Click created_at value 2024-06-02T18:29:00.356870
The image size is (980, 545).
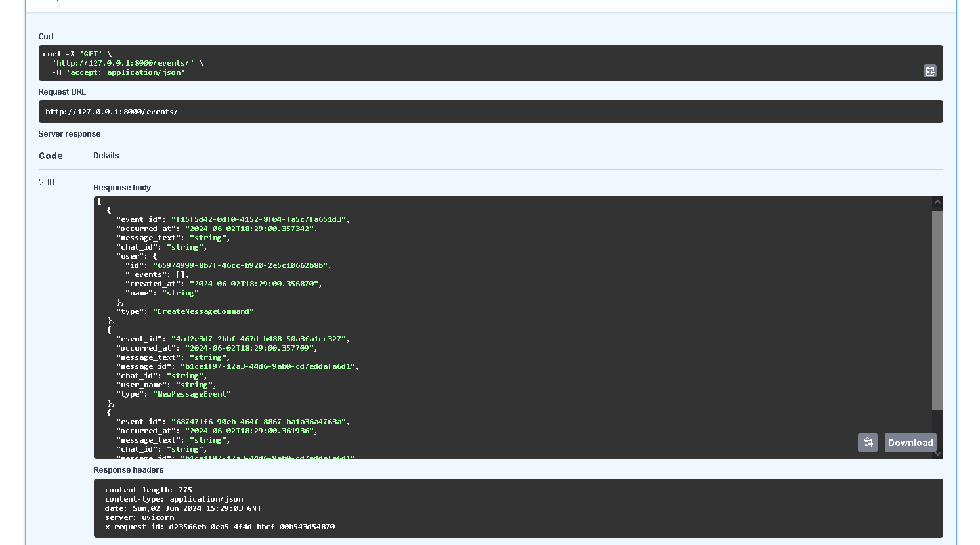click(254, 284)
